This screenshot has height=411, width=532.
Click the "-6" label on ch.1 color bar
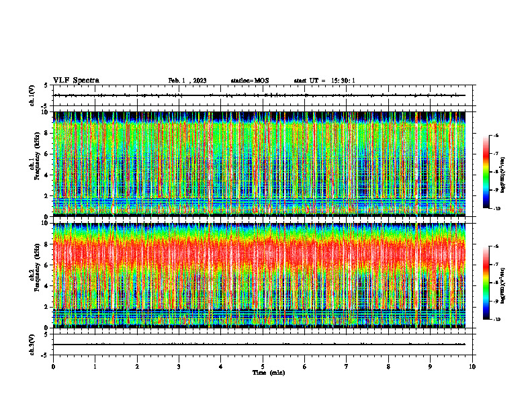point(495,136)
